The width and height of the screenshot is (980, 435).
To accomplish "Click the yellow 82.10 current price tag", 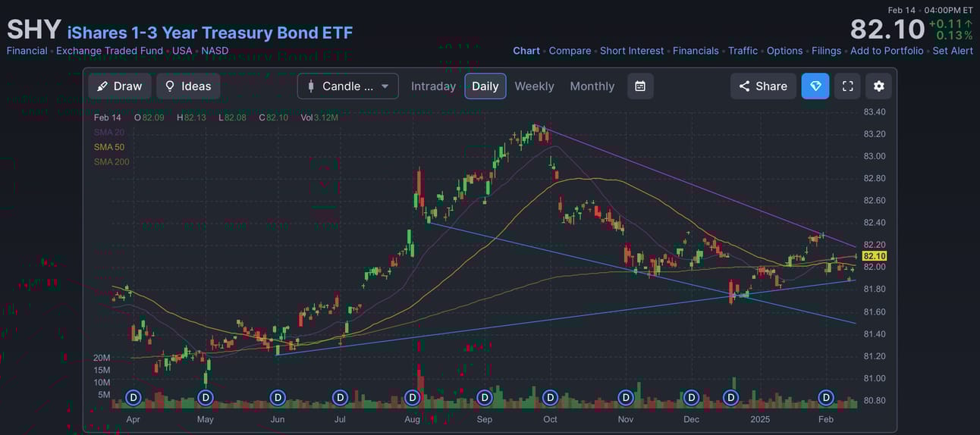I will [x=874, y=256].
